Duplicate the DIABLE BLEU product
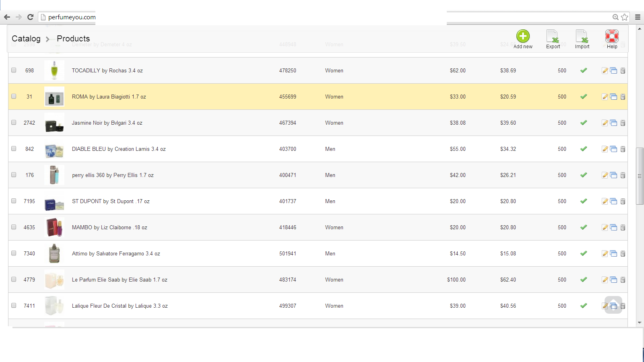Viewport: 644px width, 362px height. [x=613, y=149]
